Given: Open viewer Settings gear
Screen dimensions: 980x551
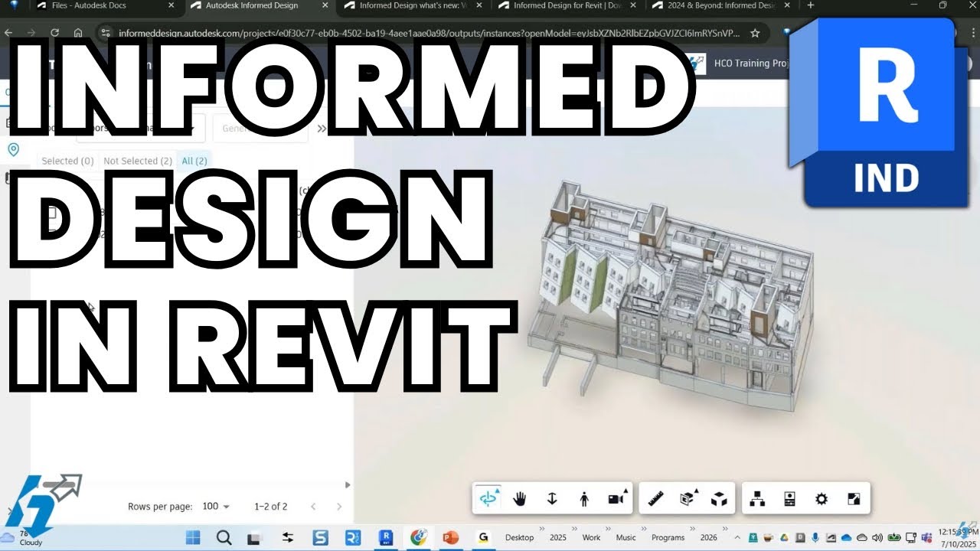Looking at the screenshot, I should point(822,499).
